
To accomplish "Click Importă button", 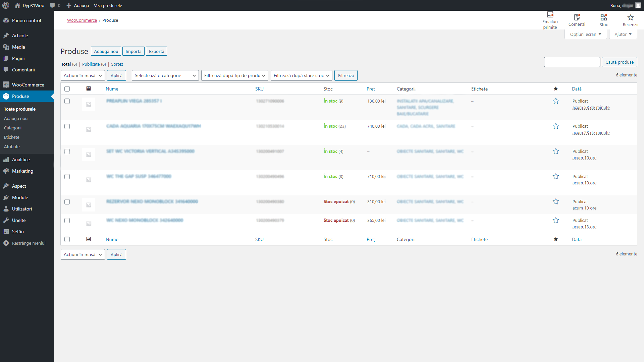I will [x=133, y=51].
